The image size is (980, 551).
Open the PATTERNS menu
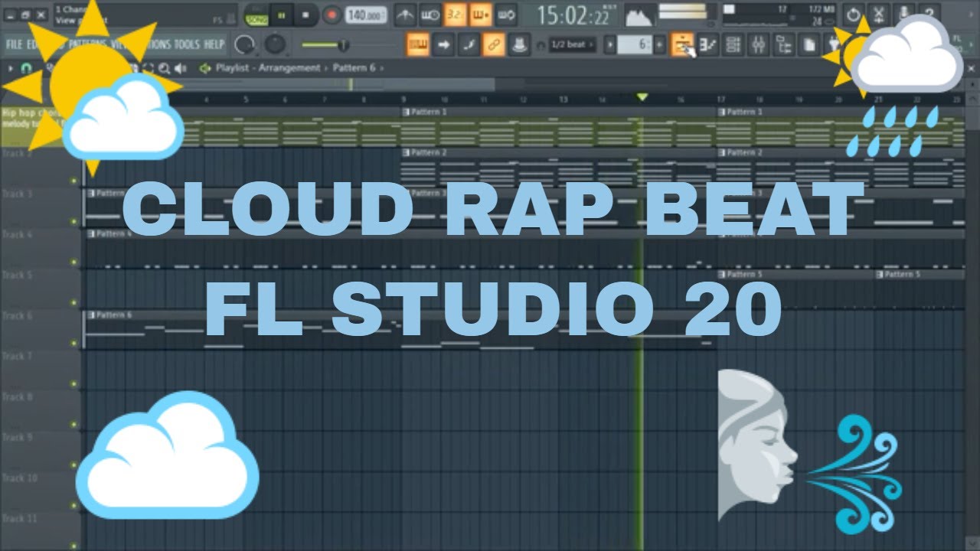click(x=87, y=44)
